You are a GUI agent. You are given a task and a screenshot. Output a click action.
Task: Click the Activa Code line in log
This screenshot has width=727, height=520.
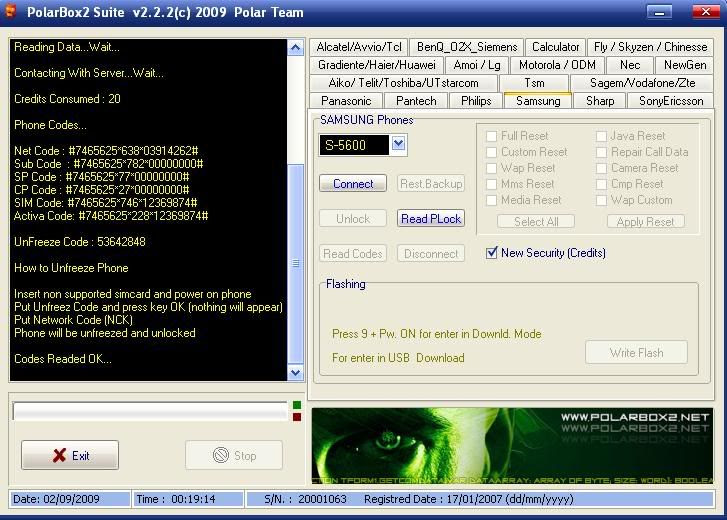pos(111,216)
